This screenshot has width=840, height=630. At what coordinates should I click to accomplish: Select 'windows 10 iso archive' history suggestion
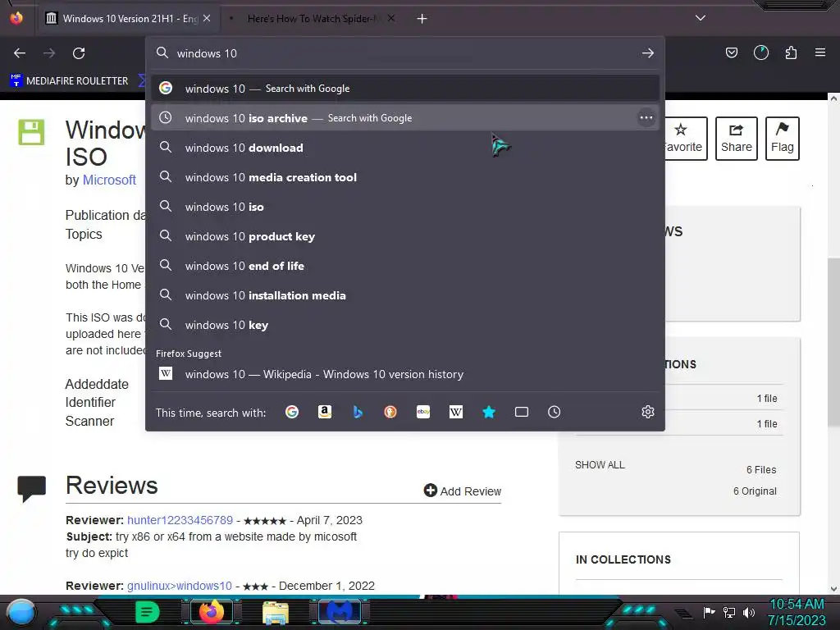[x=405, y=118]
